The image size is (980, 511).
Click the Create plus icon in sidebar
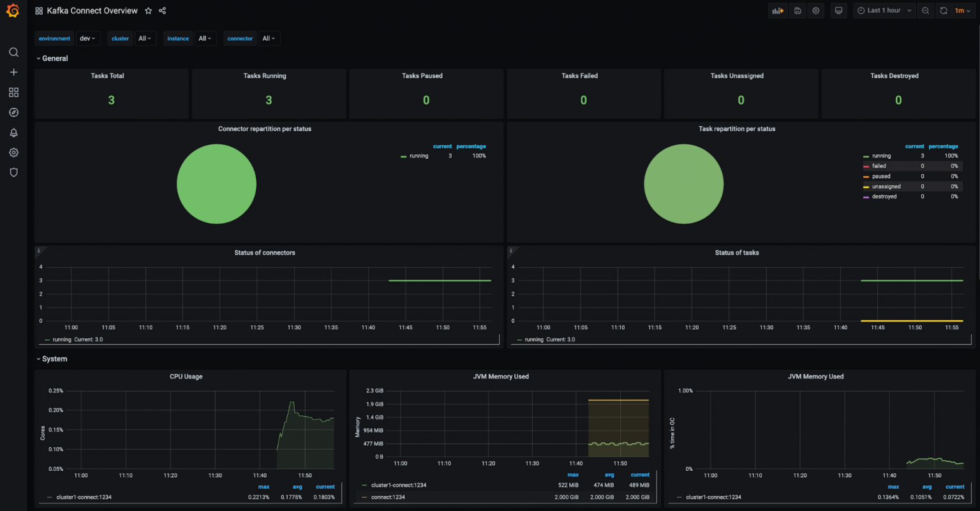pos(13,72)
